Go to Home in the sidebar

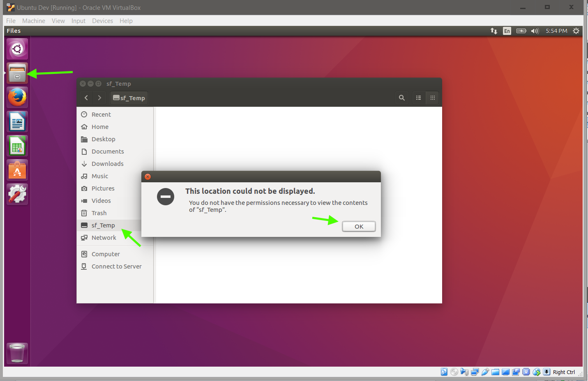[115, 127]
